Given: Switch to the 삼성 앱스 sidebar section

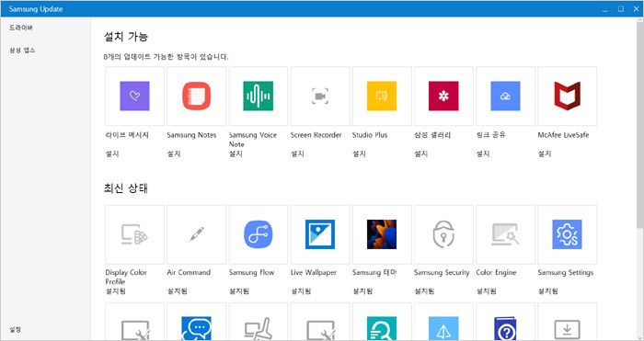Looking at the screenshot, I should [22, 50].
